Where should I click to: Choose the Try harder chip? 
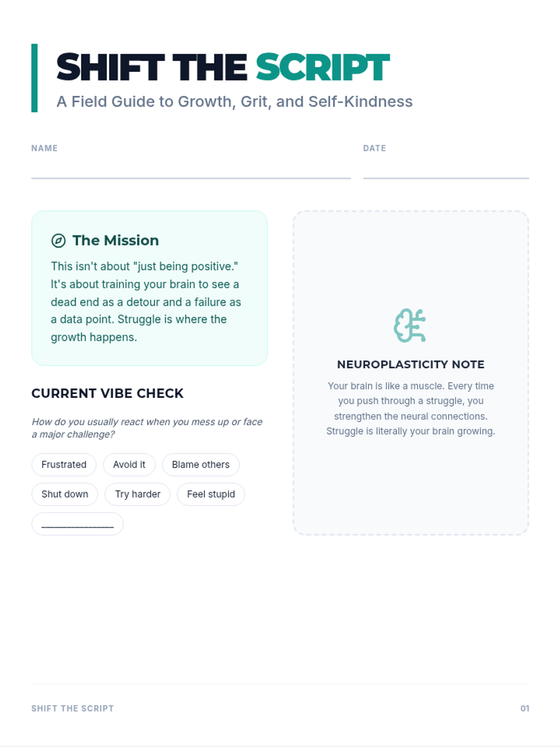pyautogui.click(x=138, y=494)
